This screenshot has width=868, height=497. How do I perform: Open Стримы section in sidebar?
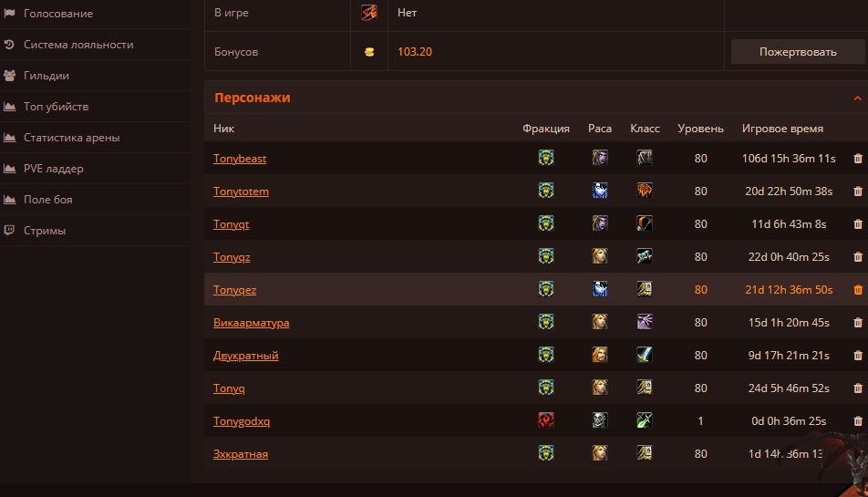coord(45,230)
